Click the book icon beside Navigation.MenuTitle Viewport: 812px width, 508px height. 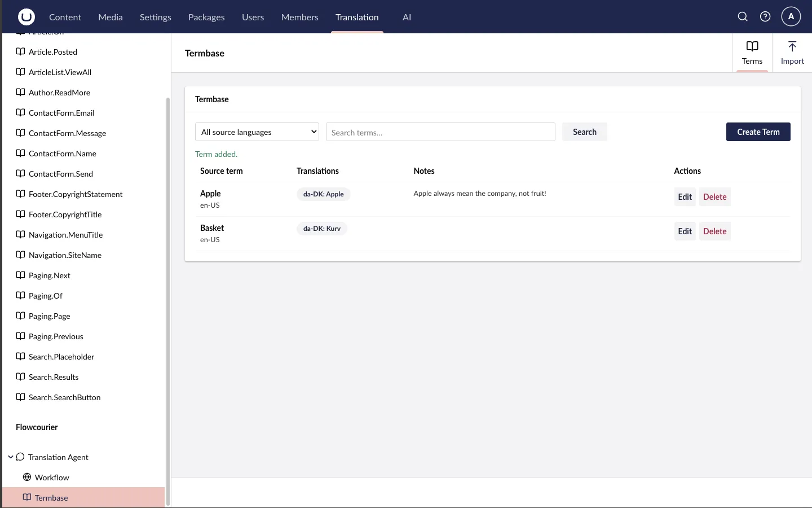pyautogui.click(x=20, y=235)
